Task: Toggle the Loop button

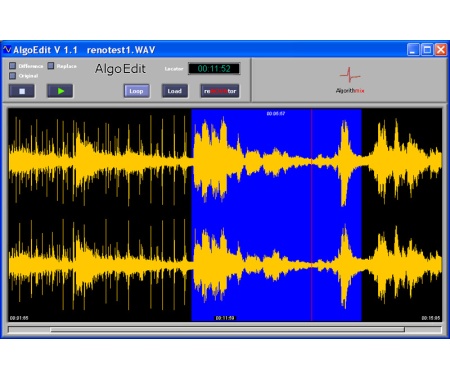Action: pos(136,91)
